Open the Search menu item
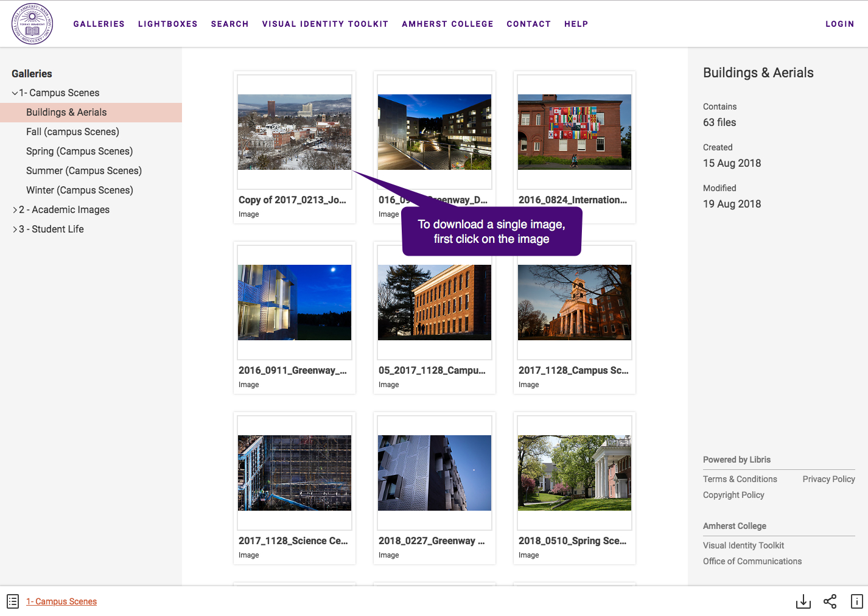This screenshot has width=868, height=616. [x=230, y=24]
